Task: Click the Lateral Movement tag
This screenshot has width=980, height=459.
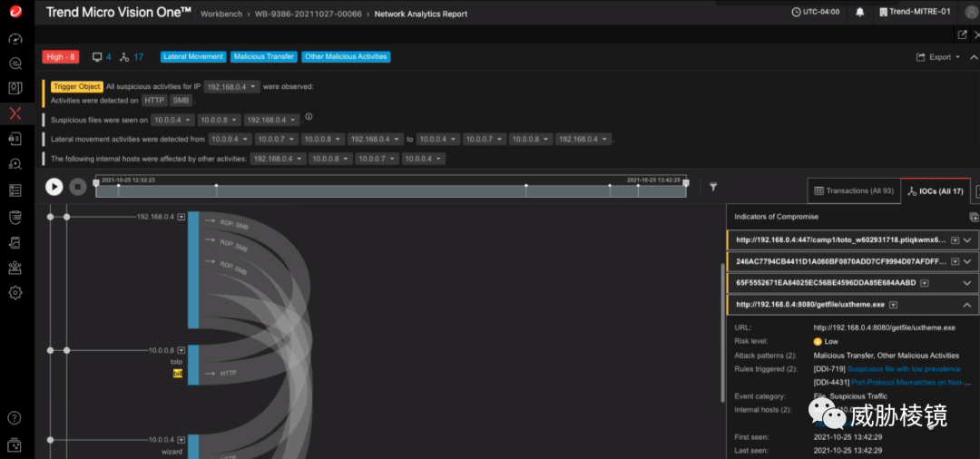Action: coord(193,57)
